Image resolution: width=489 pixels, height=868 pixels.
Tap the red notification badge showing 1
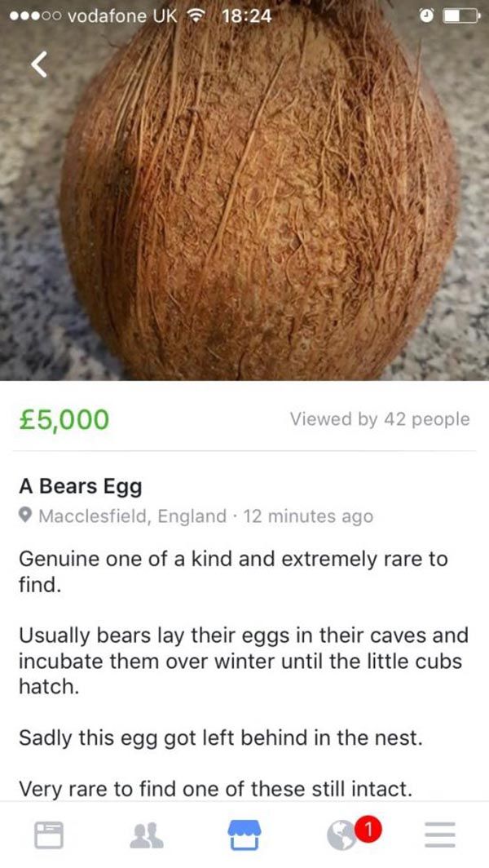point(369,830)
